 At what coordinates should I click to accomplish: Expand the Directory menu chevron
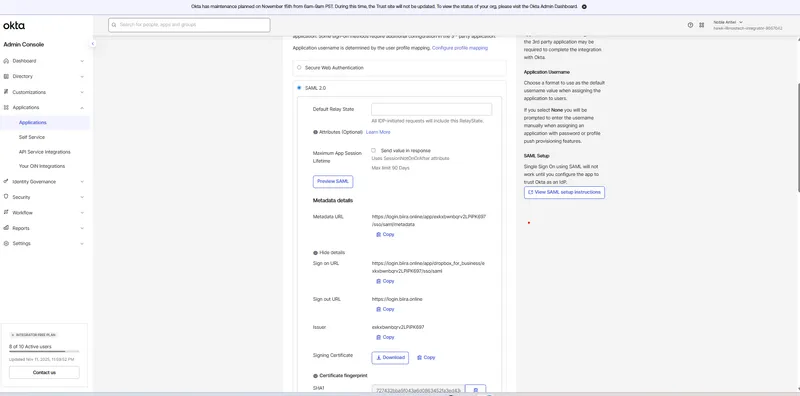point(82,77)
